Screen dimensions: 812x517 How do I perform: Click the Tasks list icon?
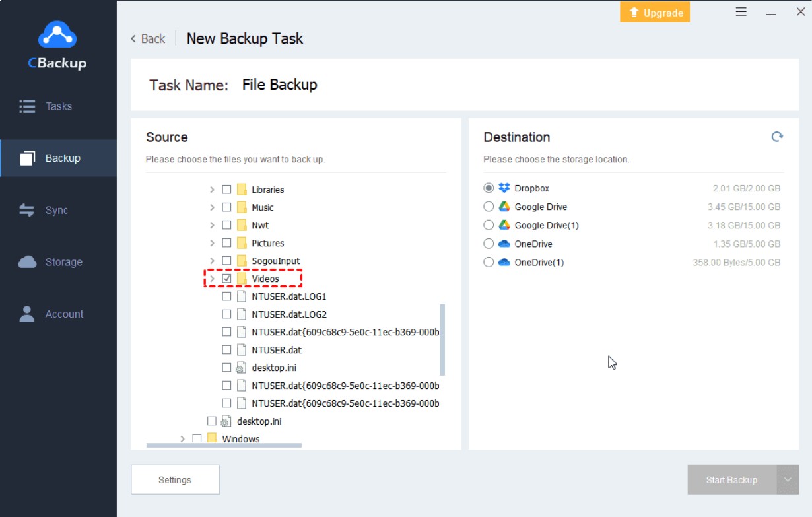(27, 106)
